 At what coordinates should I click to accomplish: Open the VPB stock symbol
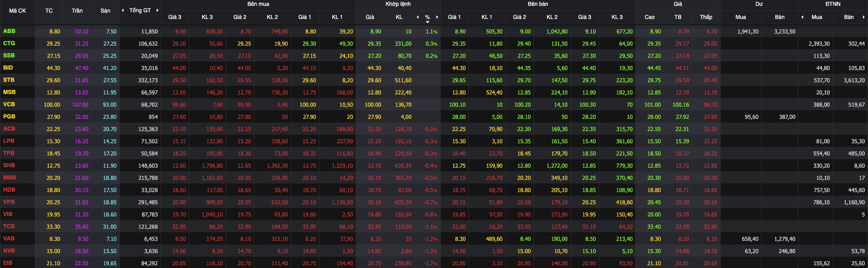pos(9,202)
